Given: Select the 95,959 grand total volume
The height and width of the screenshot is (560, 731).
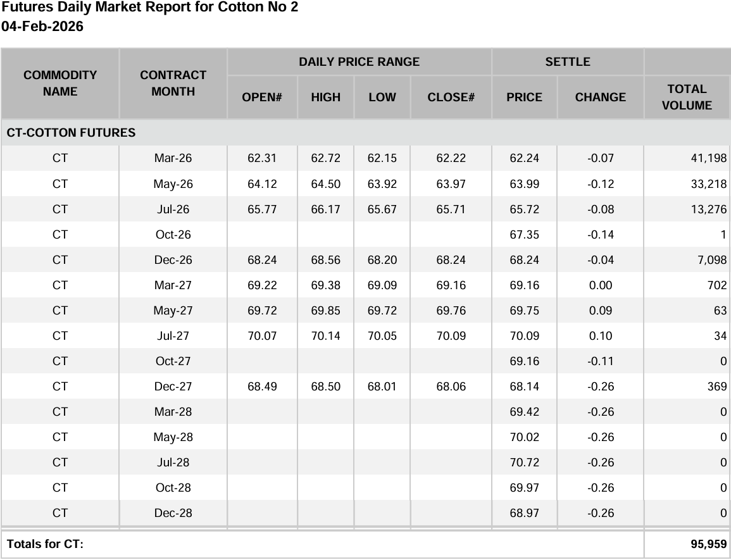Looking at the screenshot, I should [708, 544].
